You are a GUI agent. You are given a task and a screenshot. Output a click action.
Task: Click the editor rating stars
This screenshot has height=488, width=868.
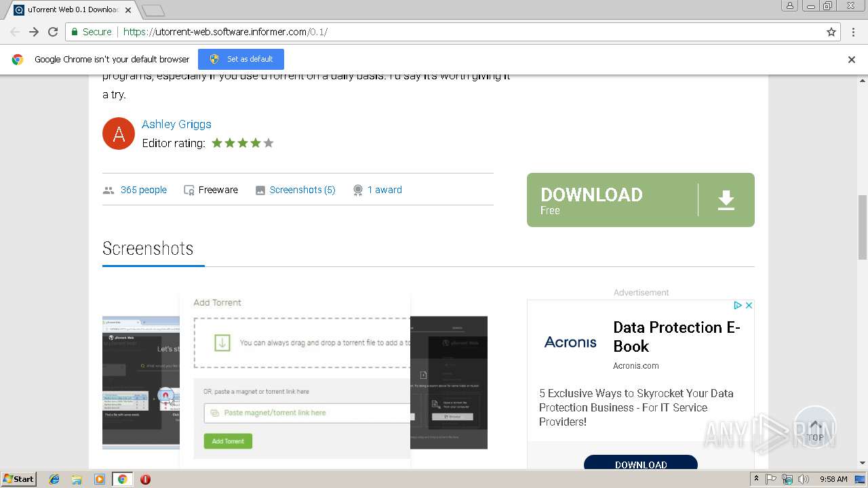pos(243,143)
